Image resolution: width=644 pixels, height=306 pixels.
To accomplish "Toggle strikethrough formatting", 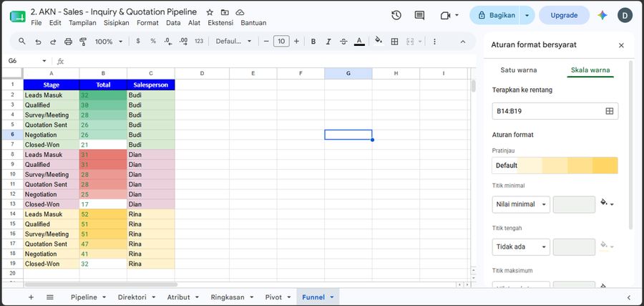I will pyautogui.click(x=343, y=42).
